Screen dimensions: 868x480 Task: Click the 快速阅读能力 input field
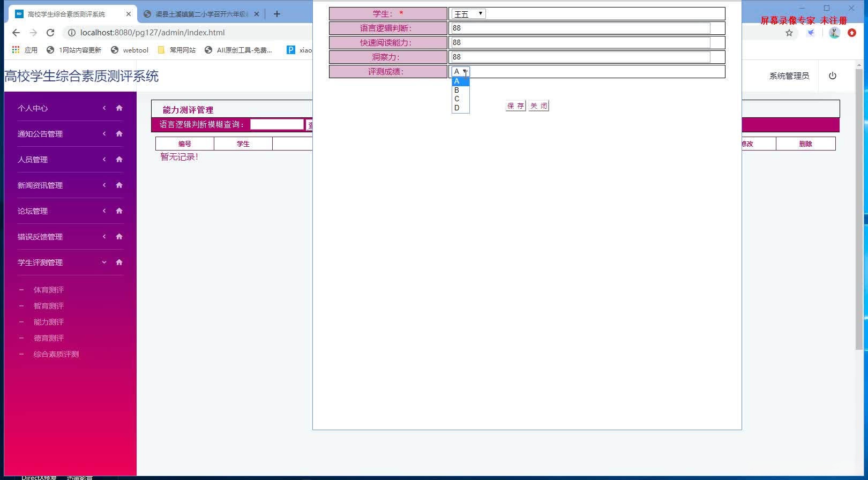tap(581, 42)
